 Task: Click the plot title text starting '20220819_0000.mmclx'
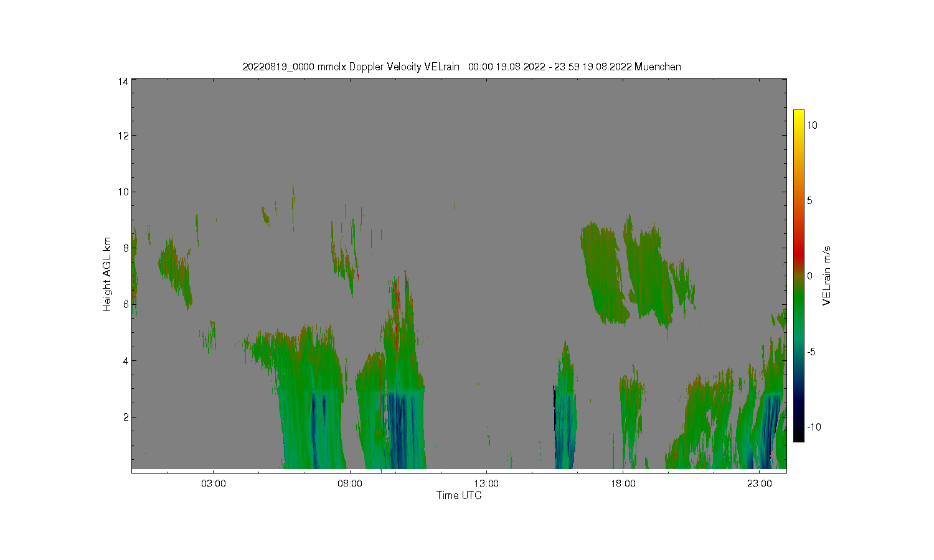[461, 67]
